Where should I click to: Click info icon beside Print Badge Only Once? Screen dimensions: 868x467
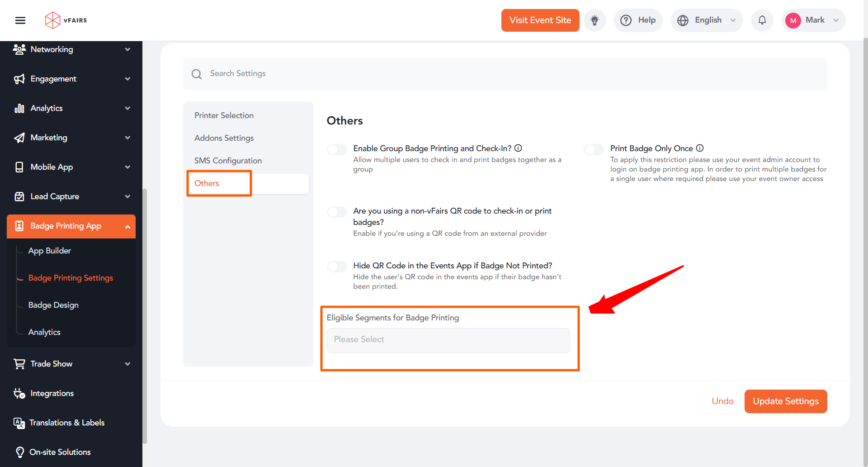click(700, 148)
